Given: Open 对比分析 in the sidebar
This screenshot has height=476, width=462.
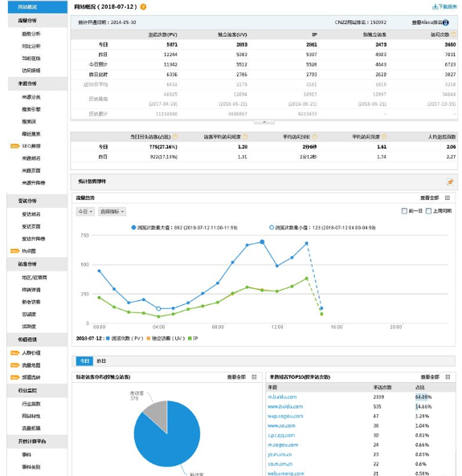Looking at the screenshot, I should 31,46.
